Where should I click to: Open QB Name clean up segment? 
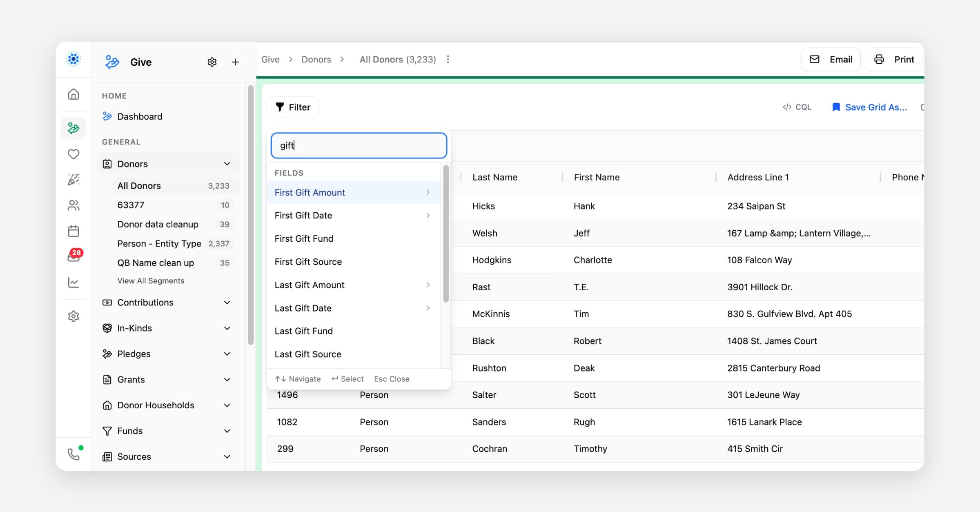[176, 263]
